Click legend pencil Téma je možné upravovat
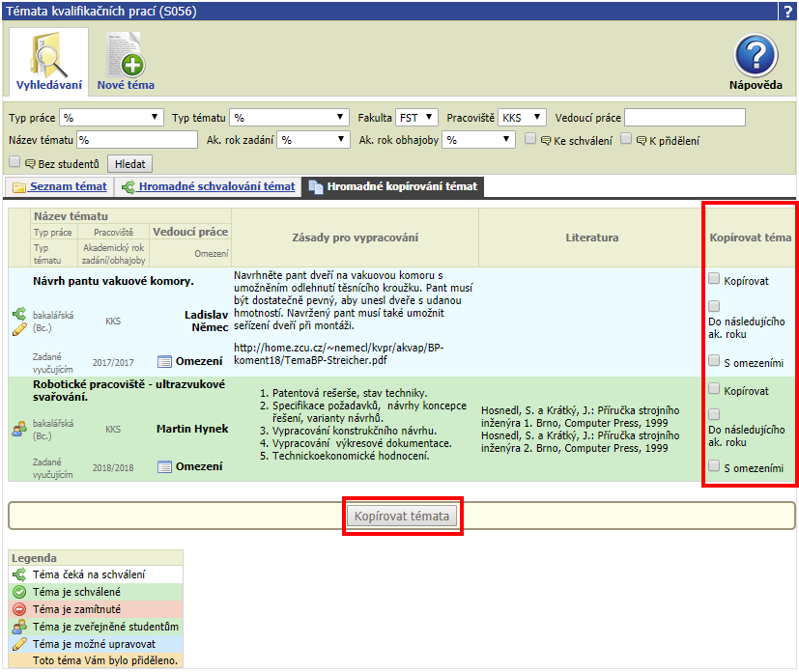This screenshot has width=799, height=672. [x=19, y=644]
